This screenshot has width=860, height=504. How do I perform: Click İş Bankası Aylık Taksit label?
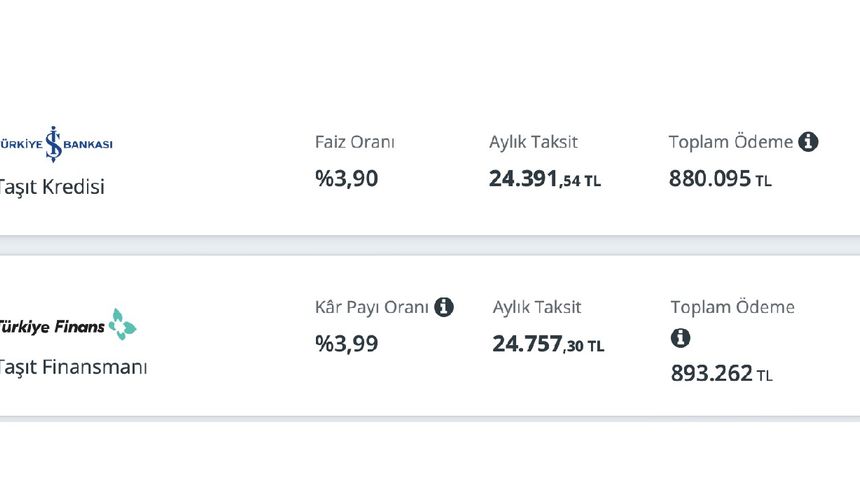point(533,142)
